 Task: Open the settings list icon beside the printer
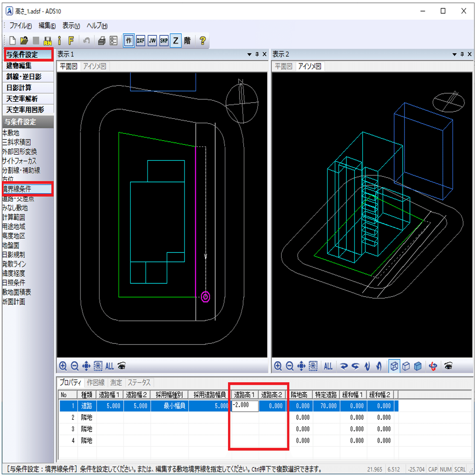coord(113,40)
